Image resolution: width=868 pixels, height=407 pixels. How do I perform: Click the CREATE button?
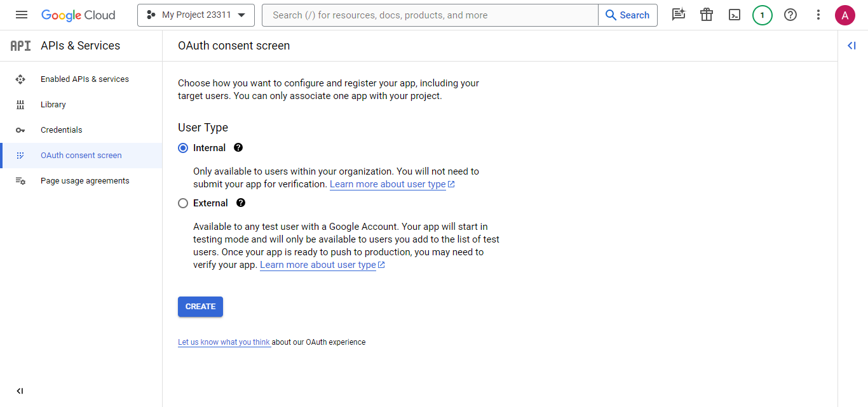200,307
